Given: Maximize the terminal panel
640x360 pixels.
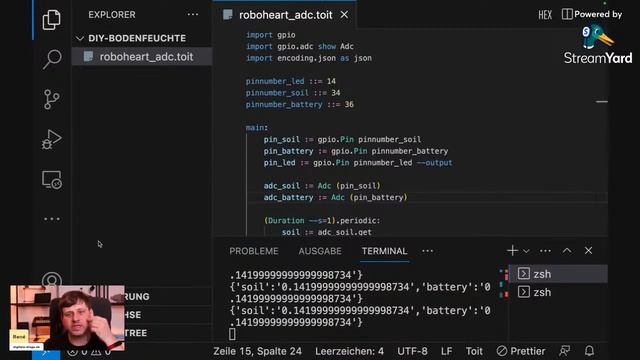Looking at the screenshot, I should [567, 251].
